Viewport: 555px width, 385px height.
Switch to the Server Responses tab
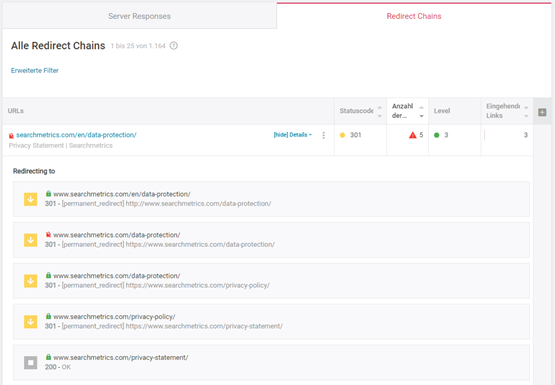[x=139, y=16]
